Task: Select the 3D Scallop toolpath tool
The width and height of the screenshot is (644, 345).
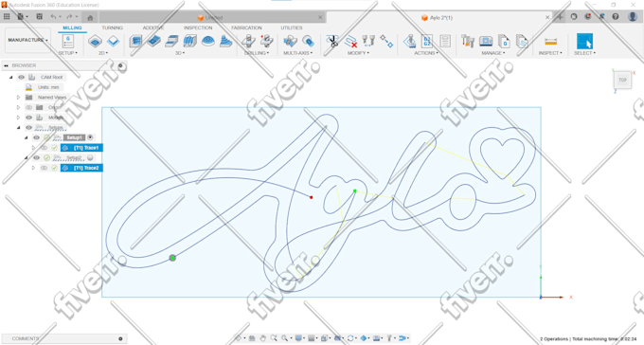Action: (207, 41)
